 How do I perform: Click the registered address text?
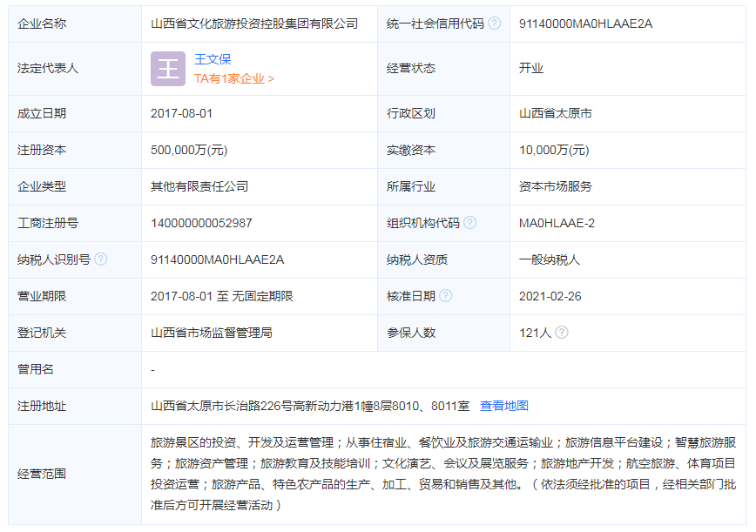coord(310,406)
